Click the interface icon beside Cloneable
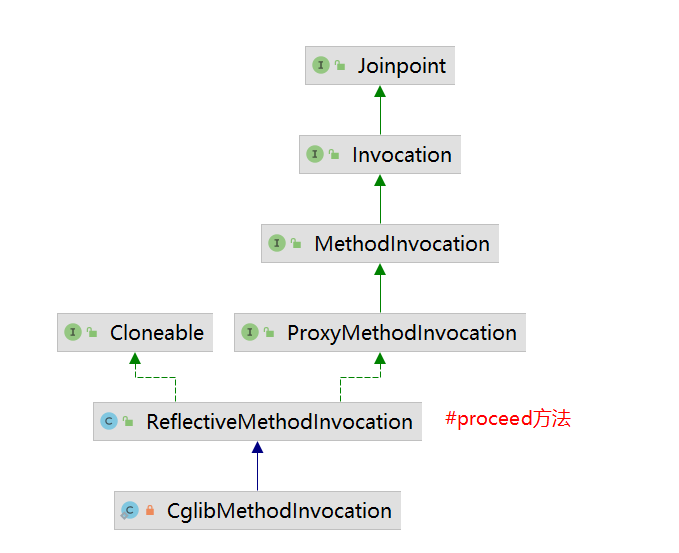This screenshot has height=553, width=679. [x=73, y=332]
